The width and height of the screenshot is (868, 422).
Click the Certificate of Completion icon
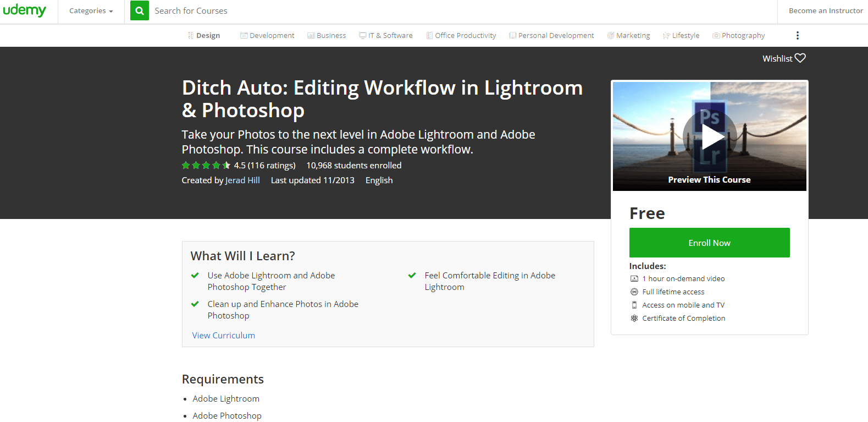(634, 319)
